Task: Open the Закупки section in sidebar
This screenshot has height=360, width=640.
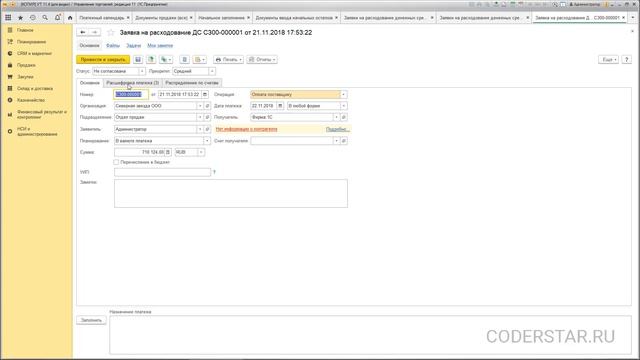Action: click(x=25, y=77)
